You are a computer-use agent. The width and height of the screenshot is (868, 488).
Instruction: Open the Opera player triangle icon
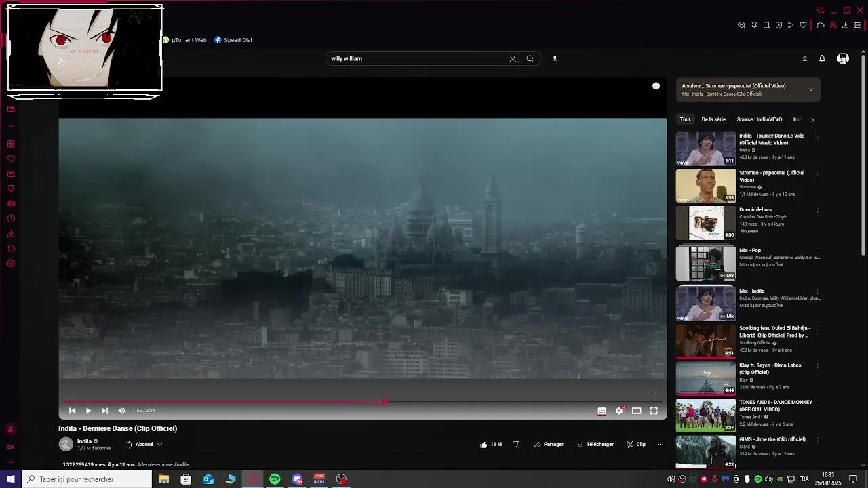[x=791, y=25]
